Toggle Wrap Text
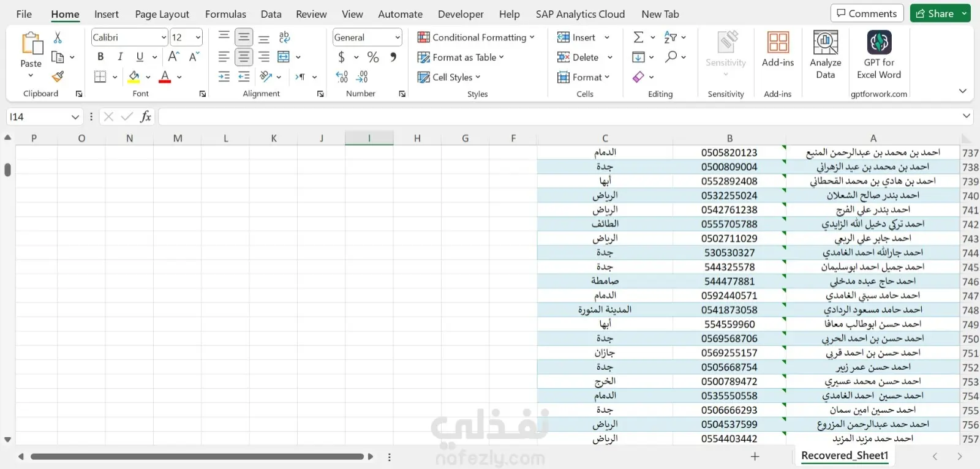The image size is (980, 469). (x=284, y=37)
